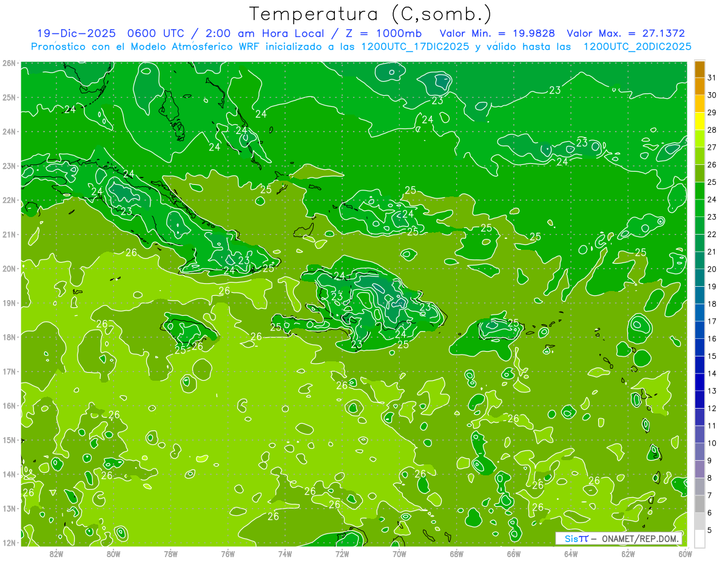Click the teal swatch between 19 and 20
This screenshot has height=562, width=728.
click(x=699, y=278)
